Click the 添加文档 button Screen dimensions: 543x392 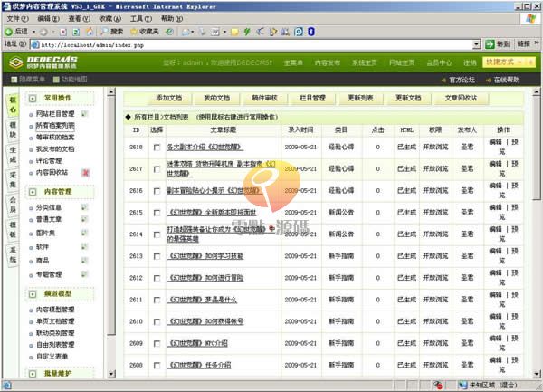168,98
